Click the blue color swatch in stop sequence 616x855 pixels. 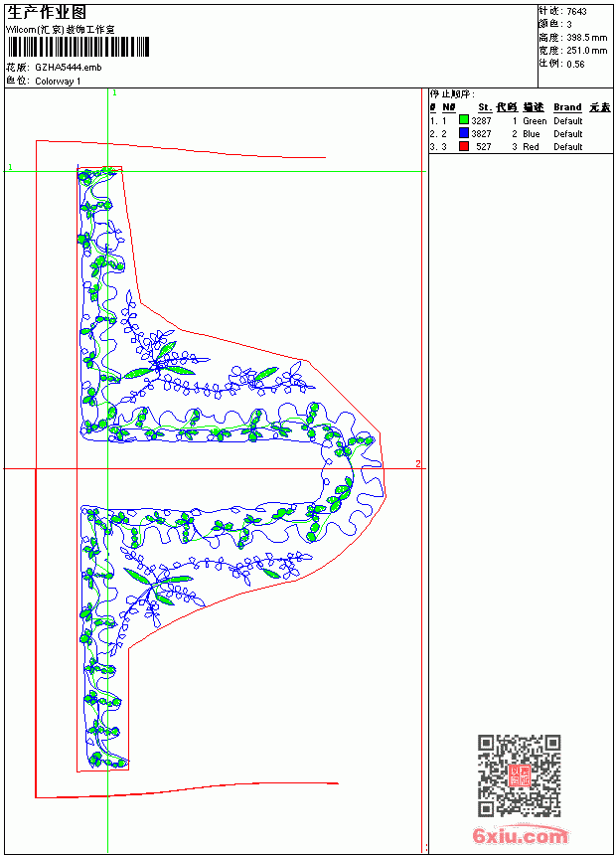point(464,132)
